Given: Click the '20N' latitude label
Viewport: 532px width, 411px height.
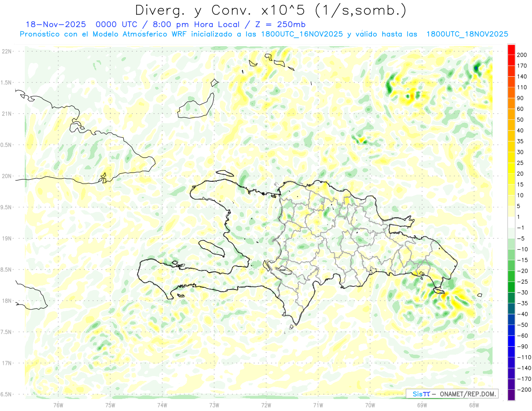Looking at the screenshot, I should (7, 176).
